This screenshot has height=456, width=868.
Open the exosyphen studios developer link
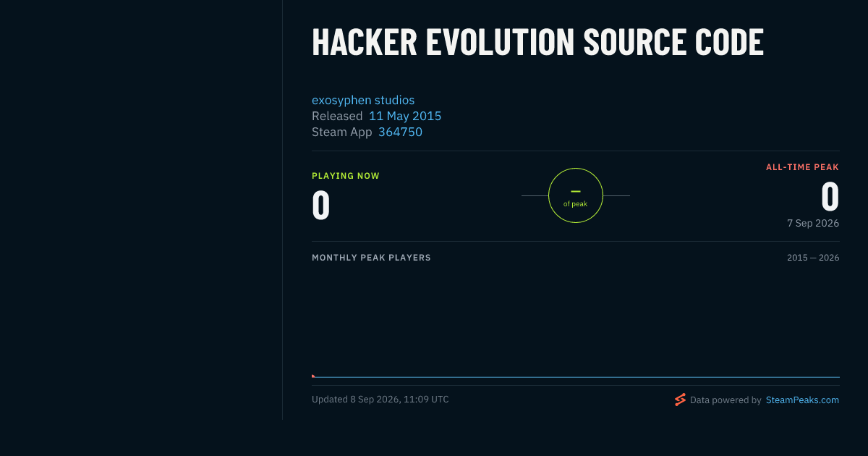coord(363,100)
